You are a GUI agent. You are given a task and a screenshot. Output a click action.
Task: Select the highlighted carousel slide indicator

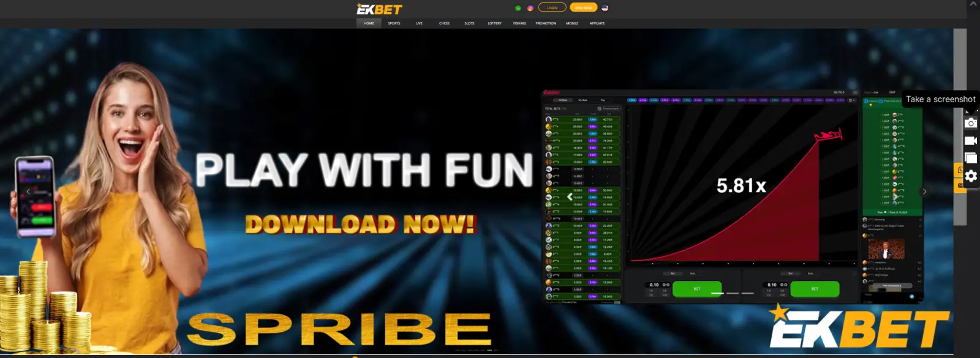pos(489,350)
